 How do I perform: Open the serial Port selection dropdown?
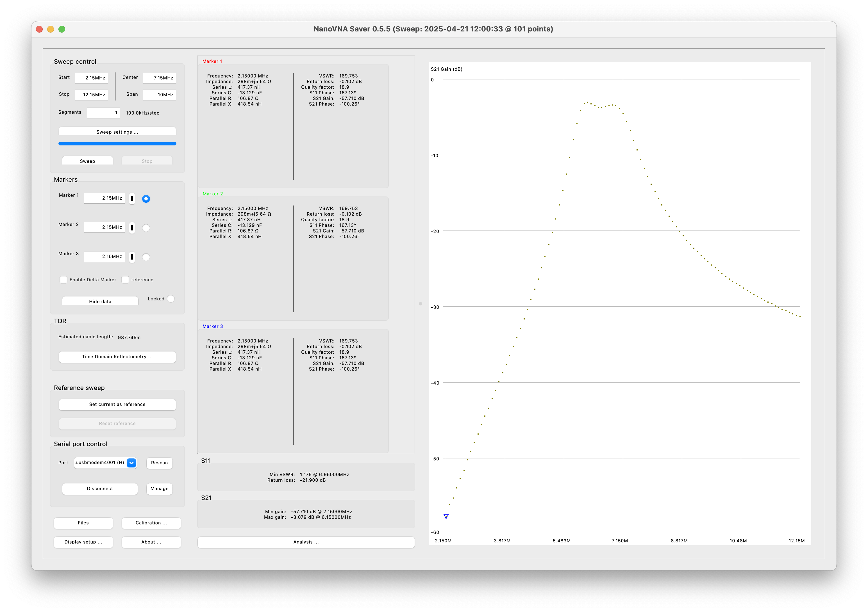(x=131, y=463)
